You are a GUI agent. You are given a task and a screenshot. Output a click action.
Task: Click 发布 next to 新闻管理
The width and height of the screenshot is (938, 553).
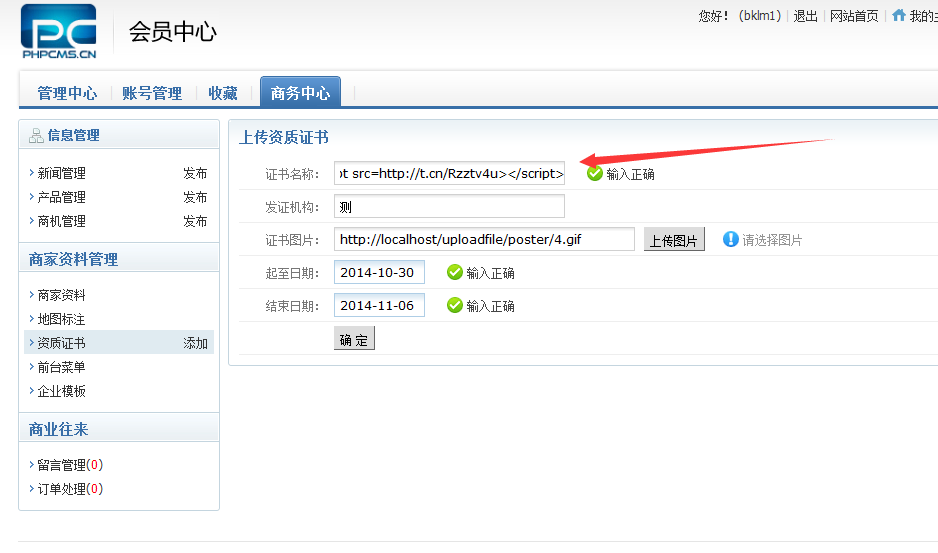195,174
